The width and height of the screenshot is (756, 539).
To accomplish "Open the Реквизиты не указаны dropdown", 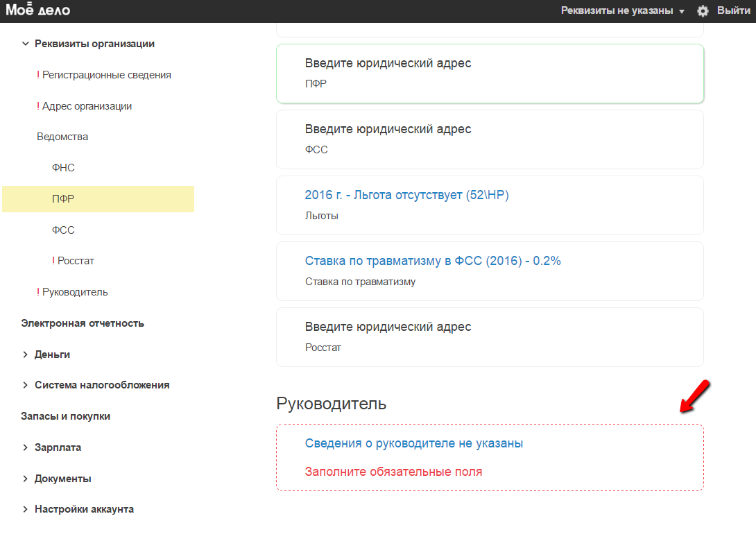I will click(x=622, y=11).
